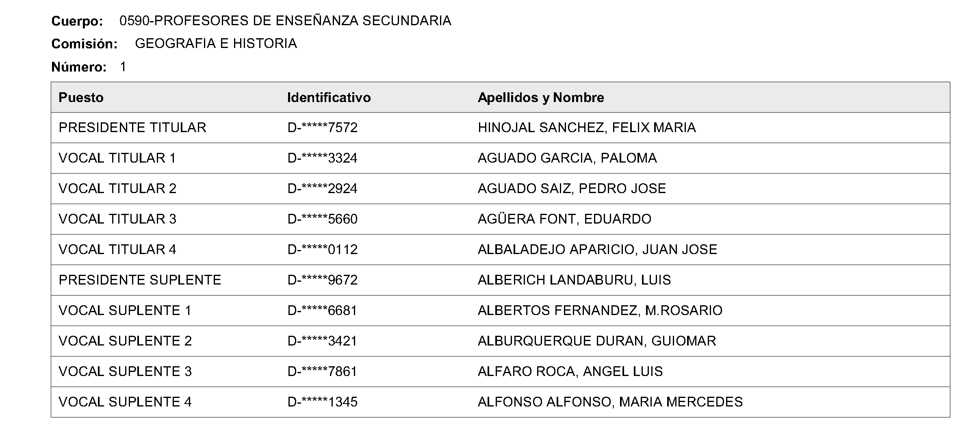Click name AGÜERA FONT, EDUARDO
Image resolution: width=980 pixels, height=426 pixels.
(564, 219)
